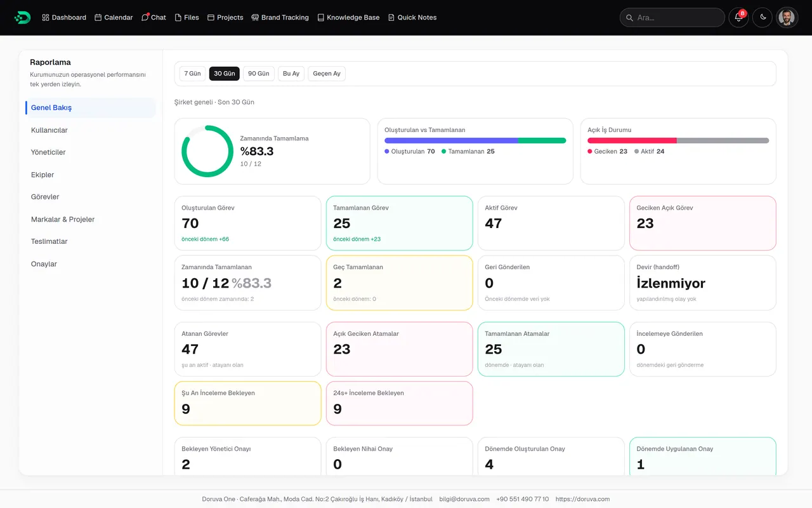Click the İzlenmiyor handoff value

click(671, 283)
